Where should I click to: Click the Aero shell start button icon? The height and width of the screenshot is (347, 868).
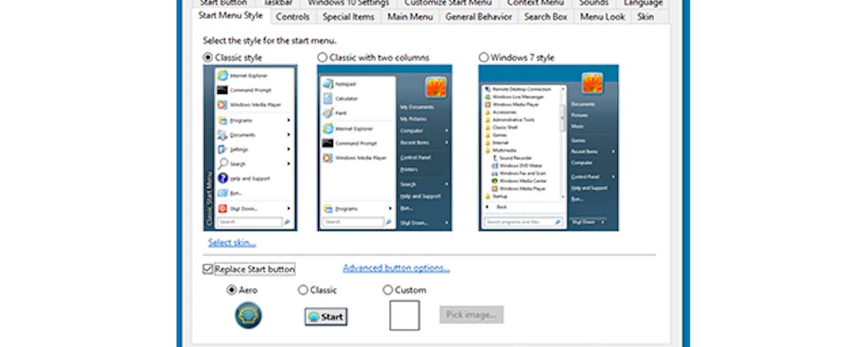coord(249,315)
